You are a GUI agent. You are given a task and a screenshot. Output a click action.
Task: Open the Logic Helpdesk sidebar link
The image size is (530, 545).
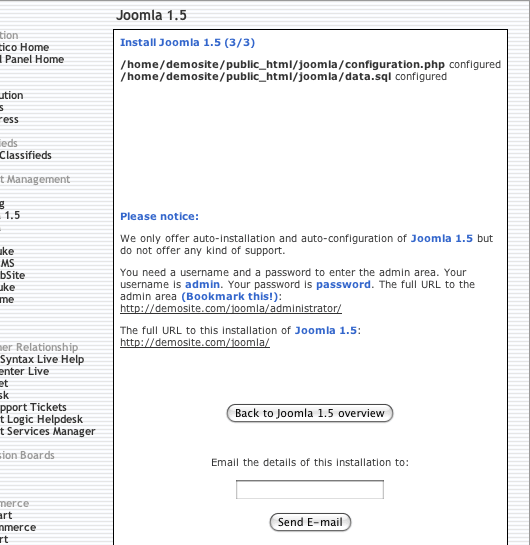(x=41, y=419)
